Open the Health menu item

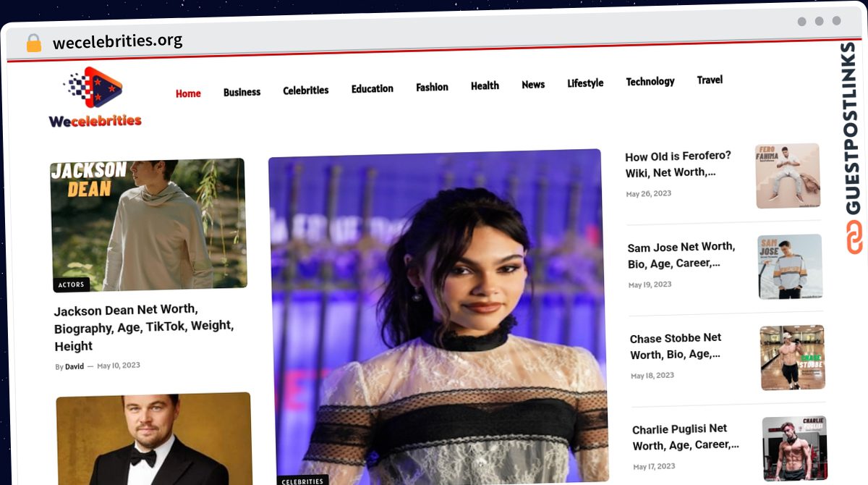485,85
